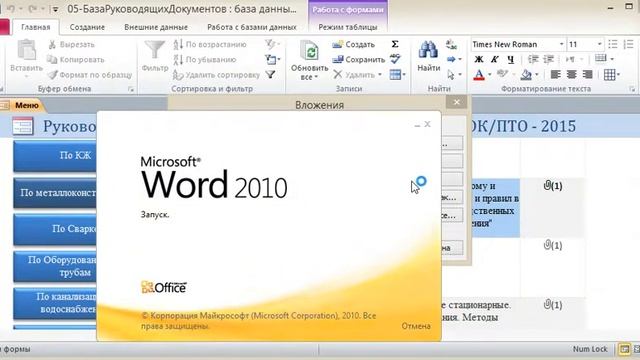Open the Times New Roman font dropdown
The height and width of the screenshot is (360, 640).
pos(562,44)
